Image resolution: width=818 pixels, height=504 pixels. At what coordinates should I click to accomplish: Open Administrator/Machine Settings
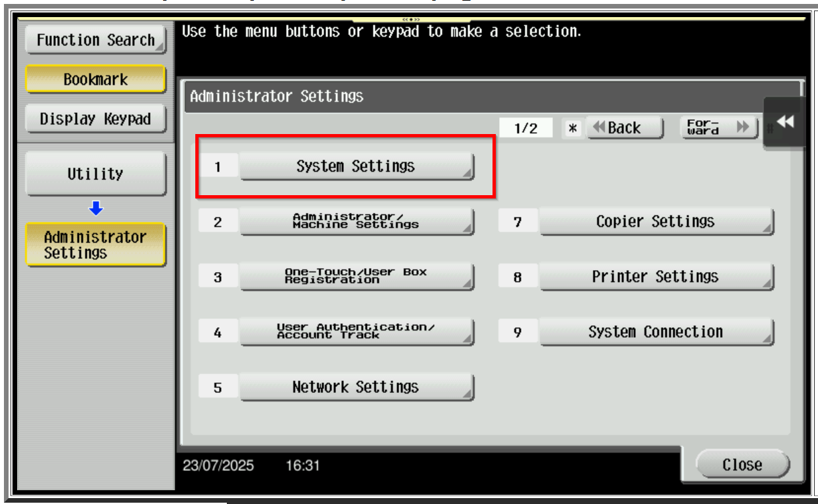coord(356,221)
